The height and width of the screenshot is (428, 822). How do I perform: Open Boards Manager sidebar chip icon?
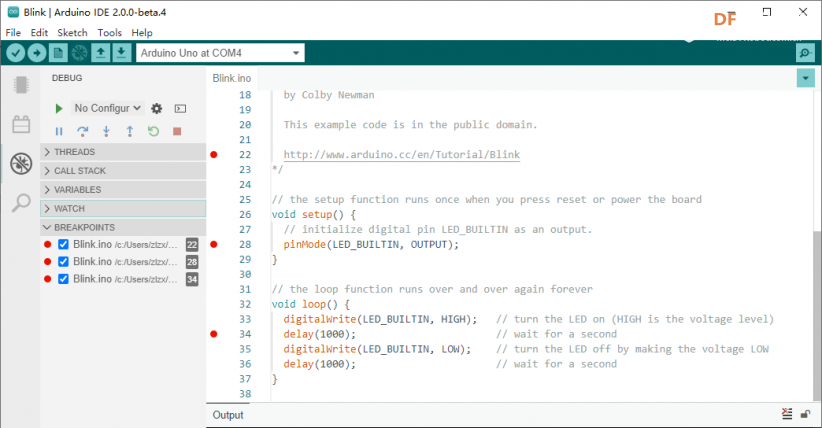coord(21,84)
